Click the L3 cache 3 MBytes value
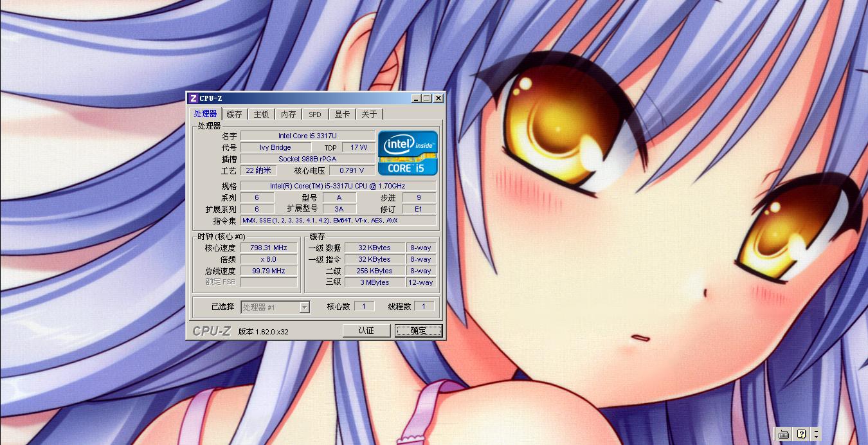Viewport: 868px width, 445px height. 374,282
